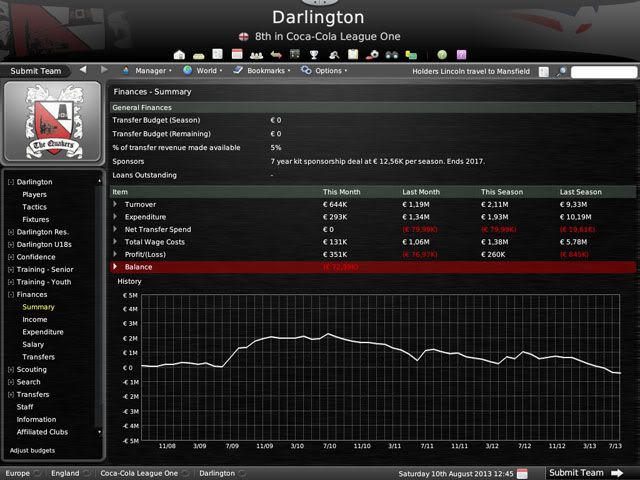Open the tactics board icon

click(x=295, y=54)
